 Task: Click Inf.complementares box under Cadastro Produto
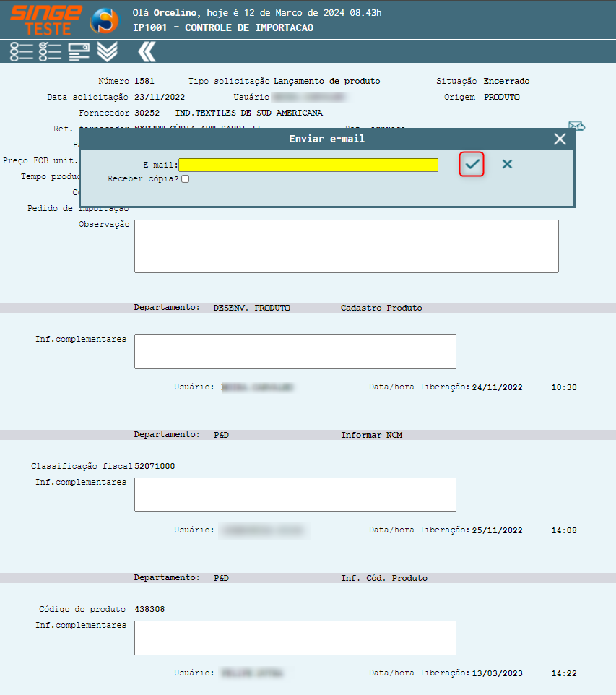pyautogui.click(x=295, y=352)
